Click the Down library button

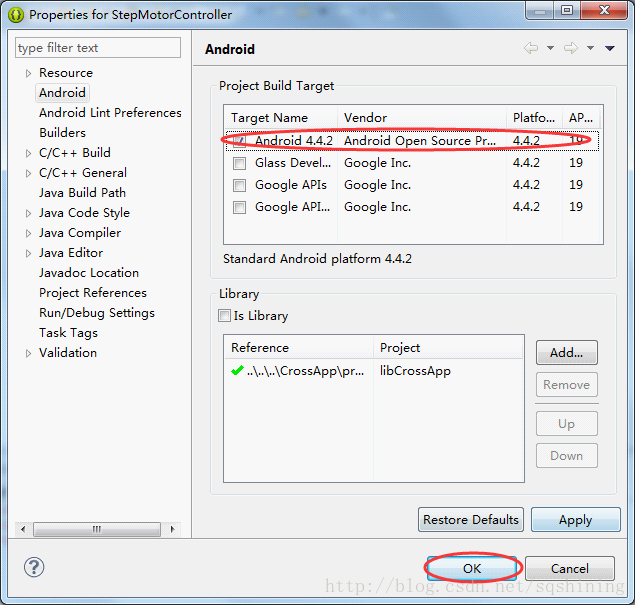click(566, 456)
